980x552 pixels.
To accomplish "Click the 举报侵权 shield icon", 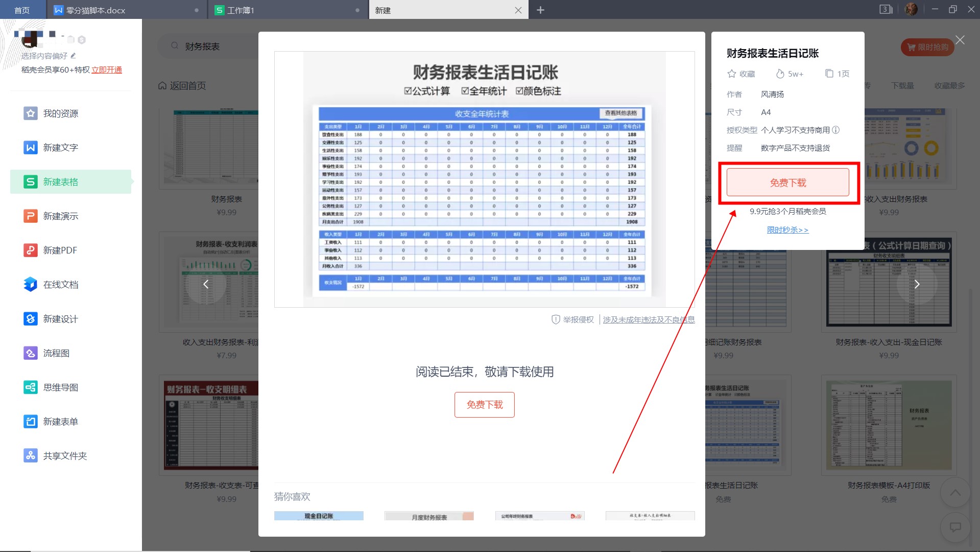I will point(556,320).
